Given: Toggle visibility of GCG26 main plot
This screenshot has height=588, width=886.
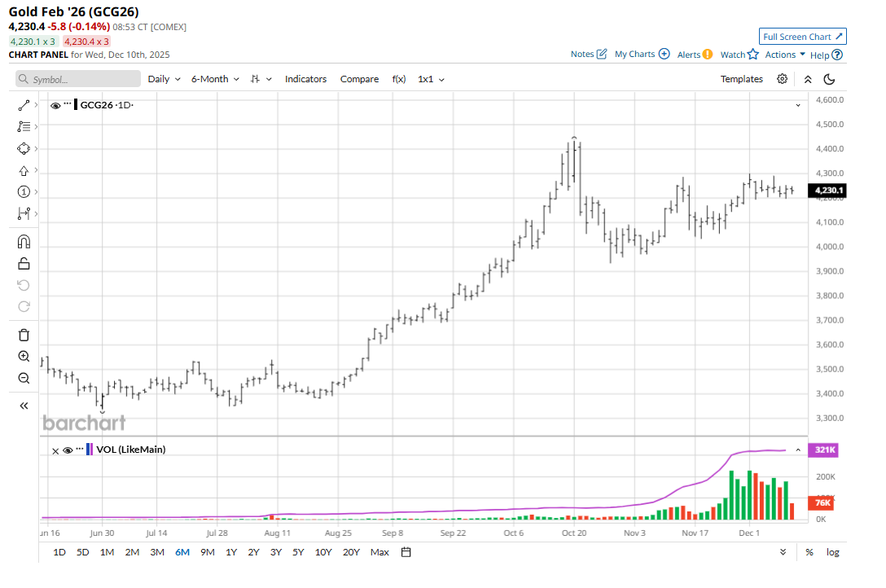Looking at the screenshot, I should pyautogui.click(x=55, y=106).
